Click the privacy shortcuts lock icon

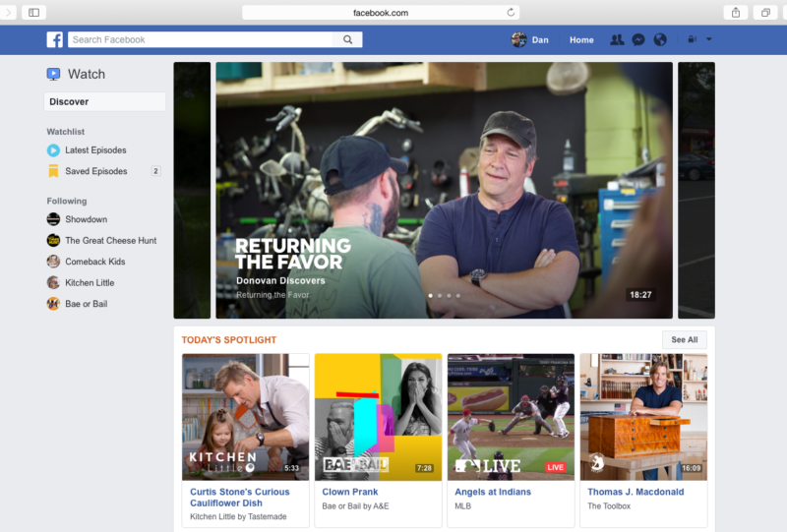[x=693, y=39]
